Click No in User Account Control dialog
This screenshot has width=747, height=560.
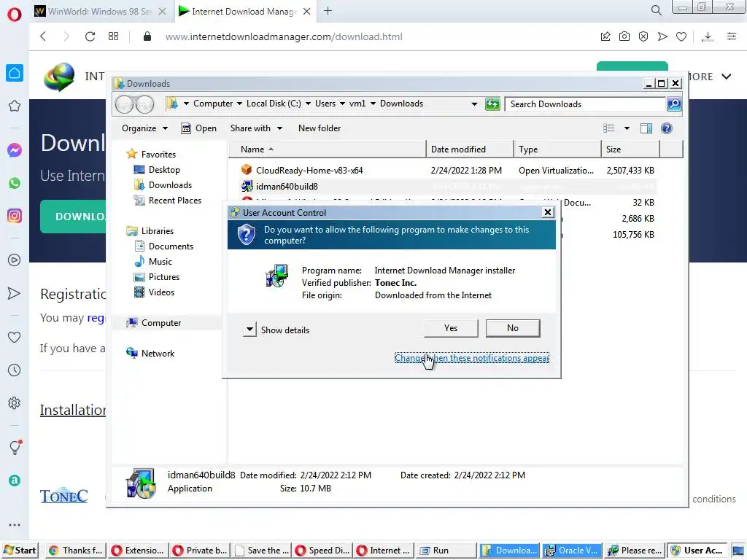click(513, 328)
